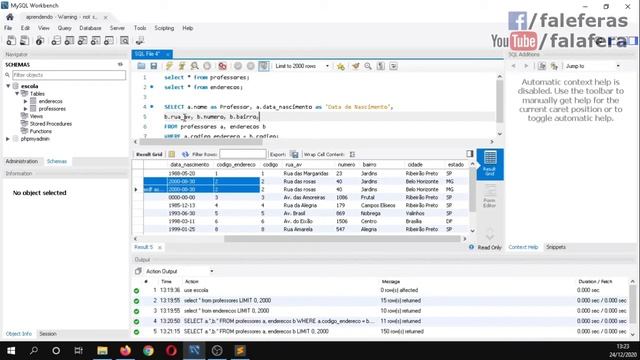
Task: Click the Session tab
Action: point(48,334)
